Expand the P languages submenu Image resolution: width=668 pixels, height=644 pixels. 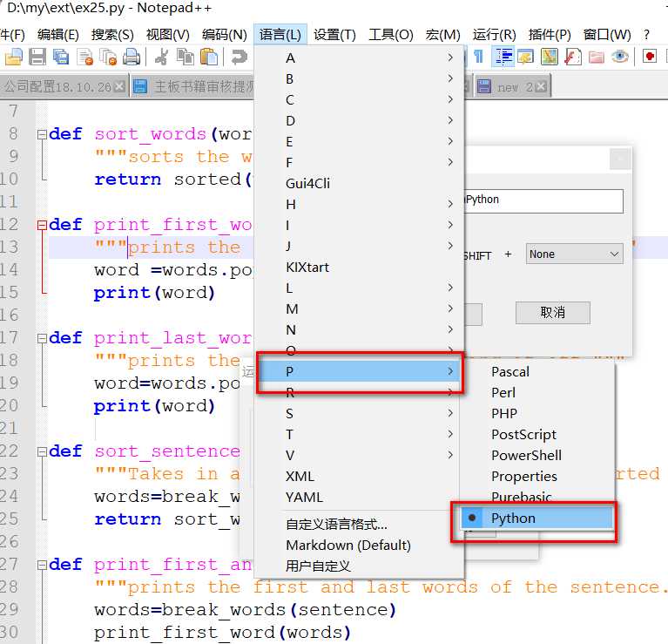[359, 371]
